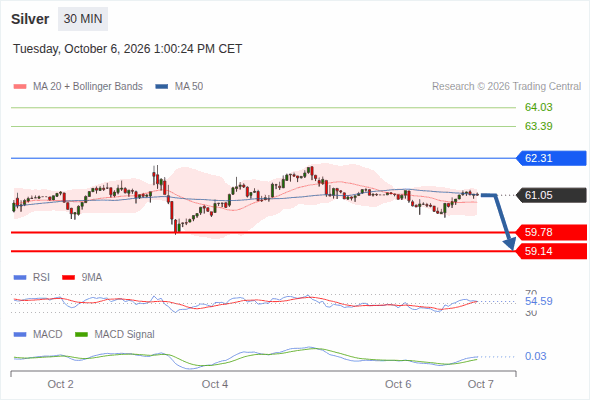This screenshot has width=590, height=400.
Task: Click the Oct 7 date axis label
Action: click(x=481, y=384)
